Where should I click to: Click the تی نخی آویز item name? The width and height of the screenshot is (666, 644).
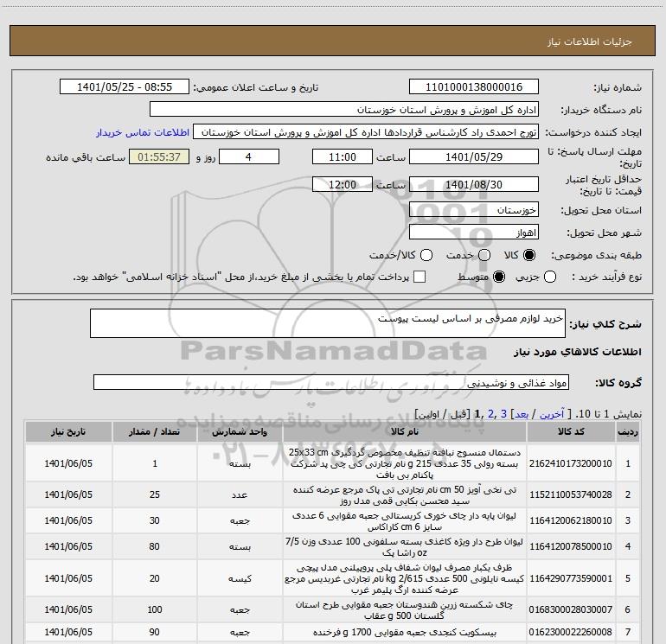pos(405,495)
